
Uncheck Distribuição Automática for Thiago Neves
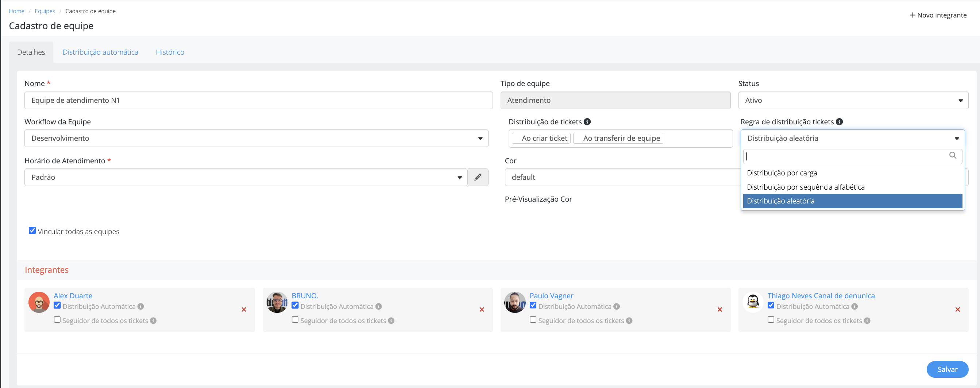[x=771, y=305]
